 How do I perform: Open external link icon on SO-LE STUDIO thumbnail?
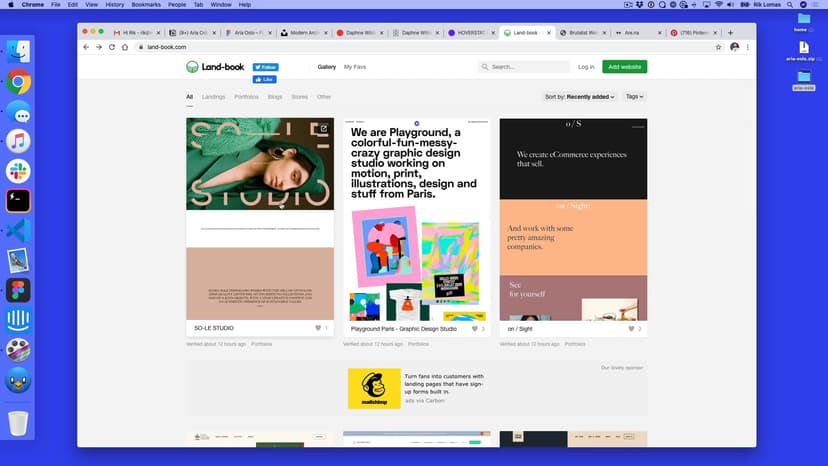point(323,128)
